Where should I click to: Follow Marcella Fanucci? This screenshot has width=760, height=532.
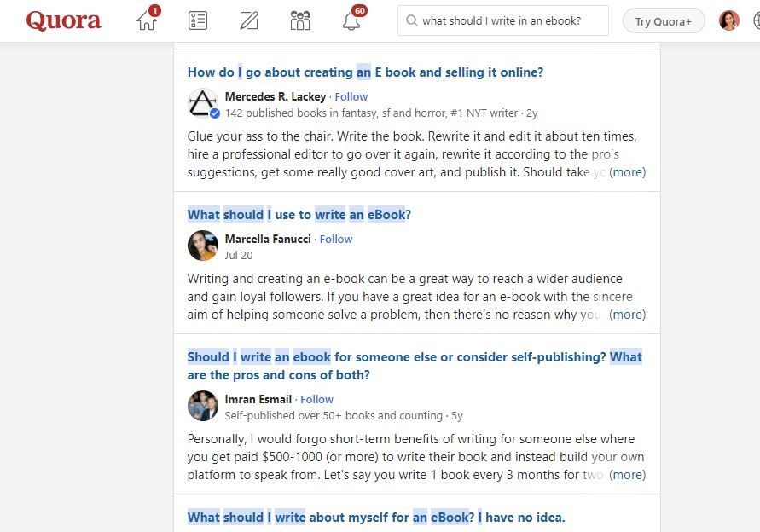[x=336, y=240]
